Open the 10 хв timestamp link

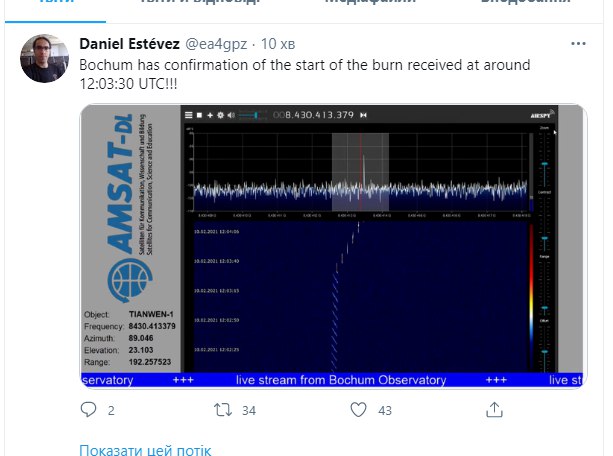278,44
